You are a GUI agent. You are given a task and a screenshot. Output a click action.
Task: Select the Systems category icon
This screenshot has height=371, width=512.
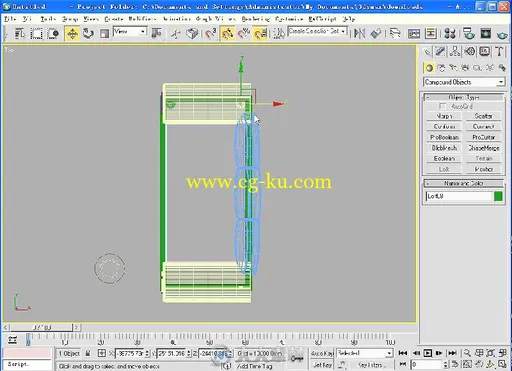[x=502, y=68]
